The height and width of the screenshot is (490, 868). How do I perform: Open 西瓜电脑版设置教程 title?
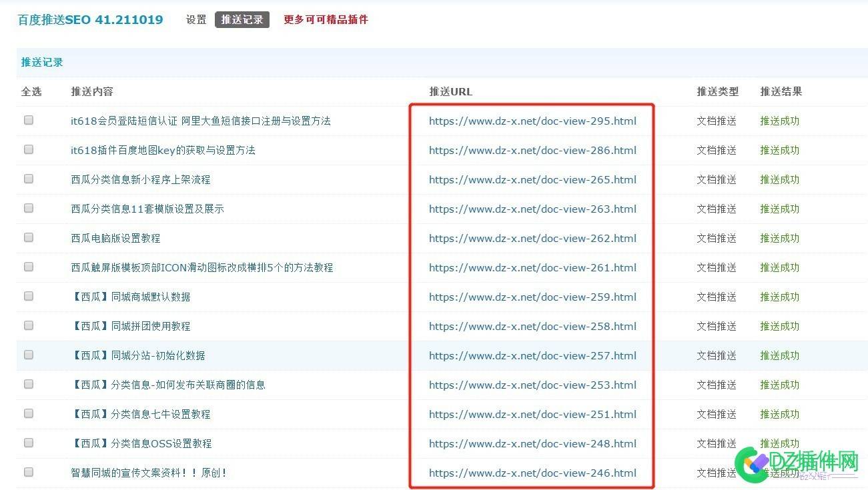point(115,239)
